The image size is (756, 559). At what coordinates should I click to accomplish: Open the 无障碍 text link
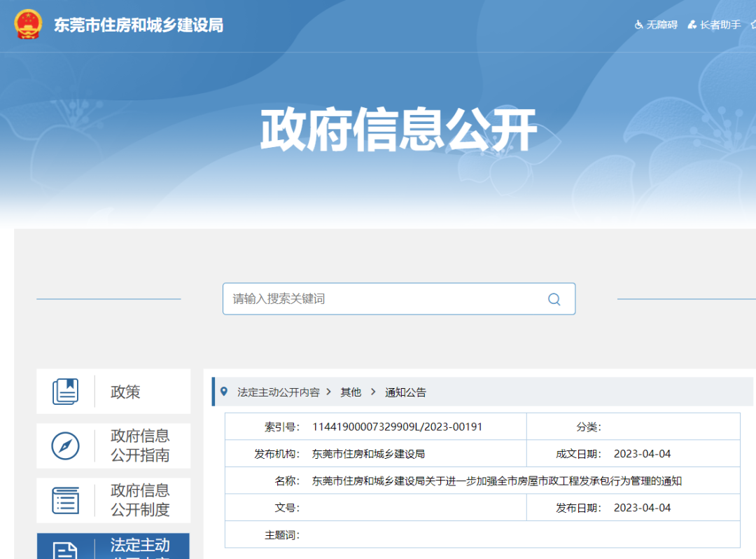[662, 25]
